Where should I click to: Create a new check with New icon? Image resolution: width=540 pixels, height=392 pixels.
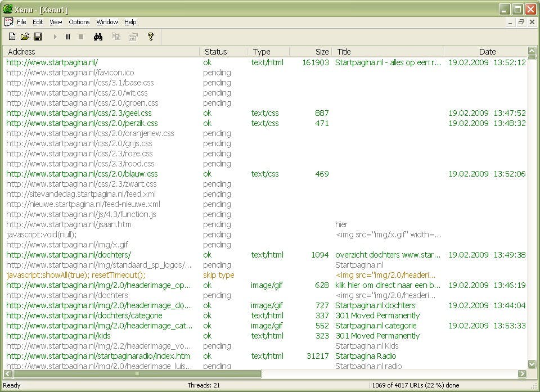click(12, 37)
